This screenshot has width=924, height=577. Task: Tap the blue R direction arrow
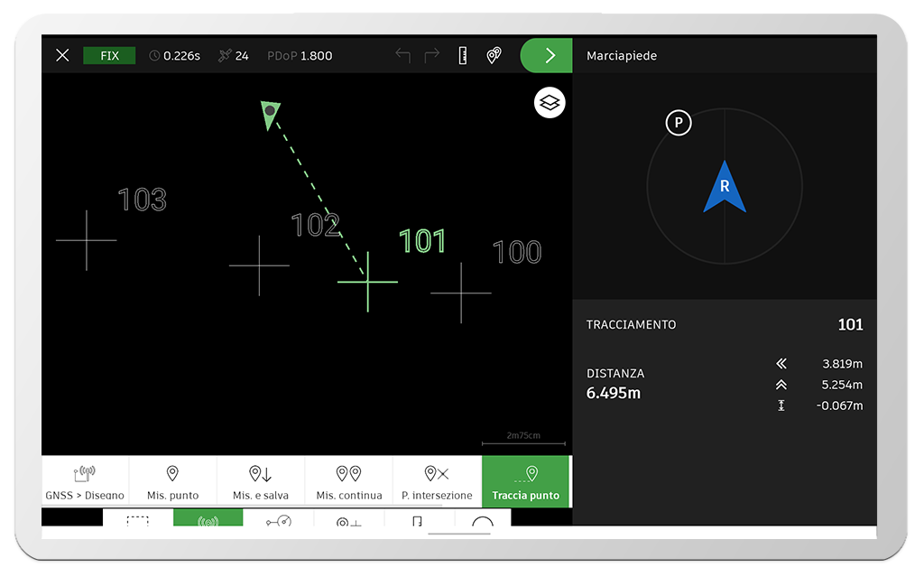725,187
